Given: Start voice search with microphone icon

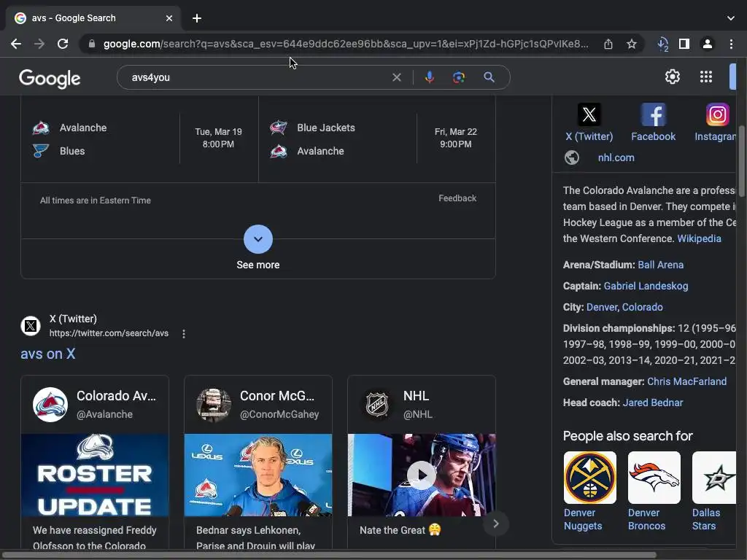Looking at the screenshot, I should click(429, 77).
